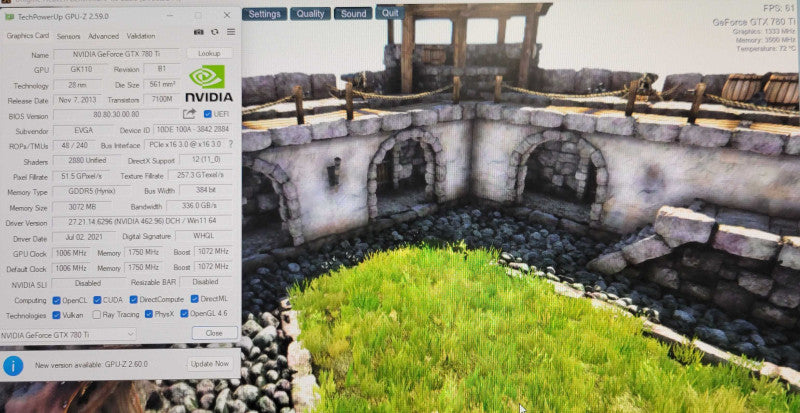Click the Device ID value 10DE 100A

tap(192, 130)
